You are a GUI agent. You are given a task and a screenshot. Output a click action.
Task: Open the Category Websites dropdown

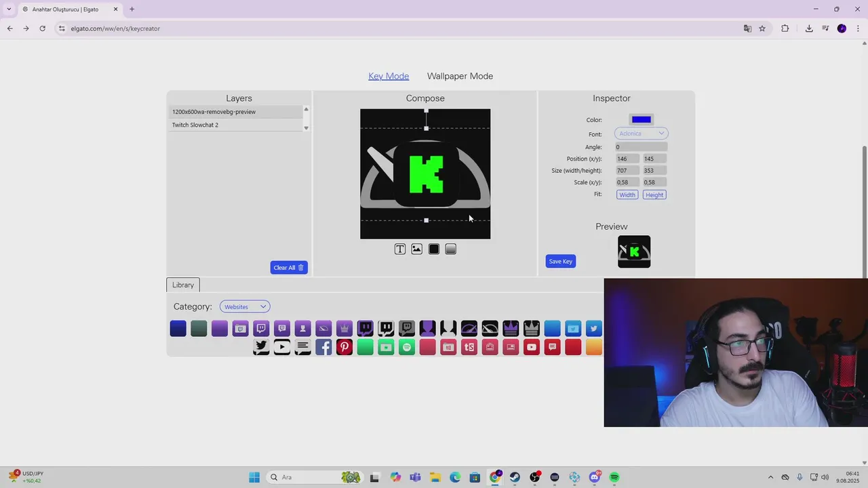245,307
